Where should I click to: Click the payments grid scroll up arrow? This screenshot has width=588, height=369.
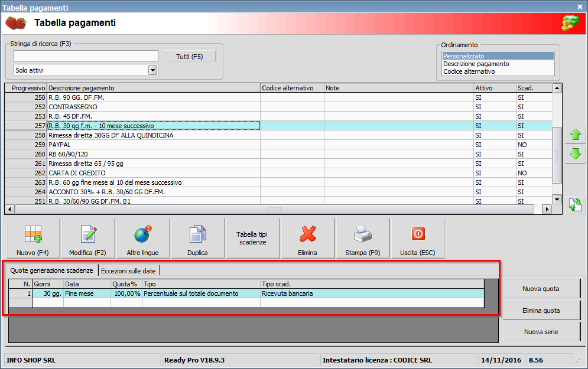[x=557, y=89]
